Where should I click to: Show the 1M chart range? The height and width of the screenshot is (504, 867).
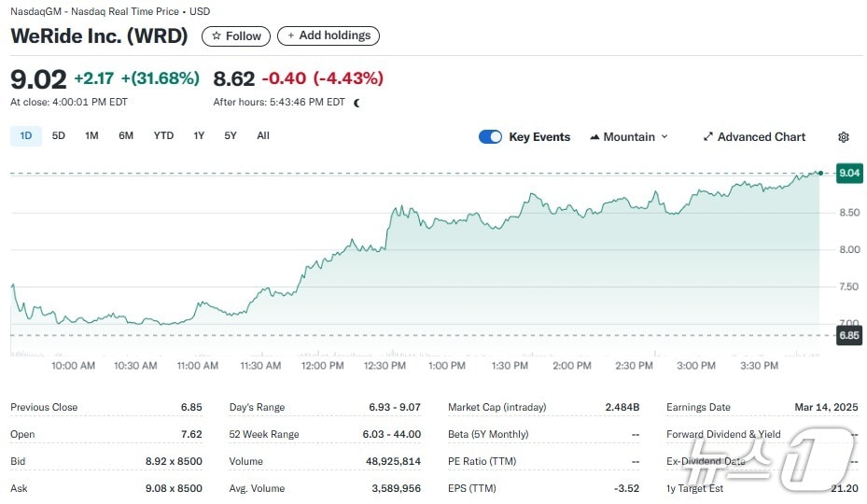tap(91, 136)
